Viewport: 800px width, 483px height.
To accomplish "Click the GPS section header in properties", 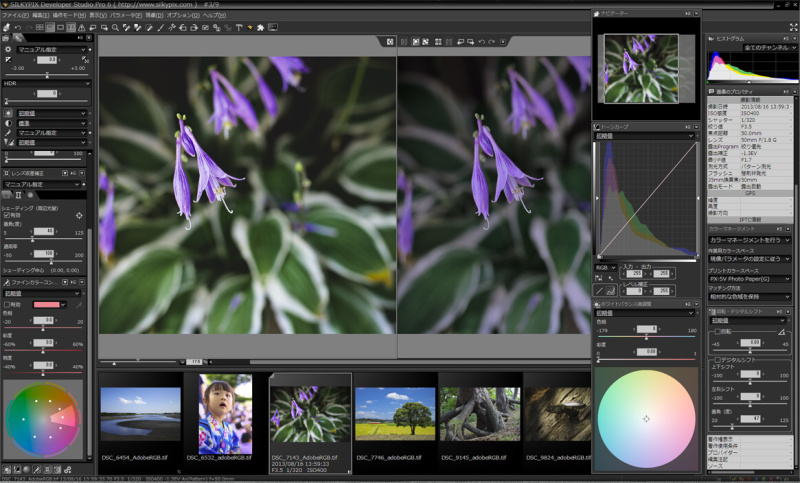I will (x=749, y=192).
